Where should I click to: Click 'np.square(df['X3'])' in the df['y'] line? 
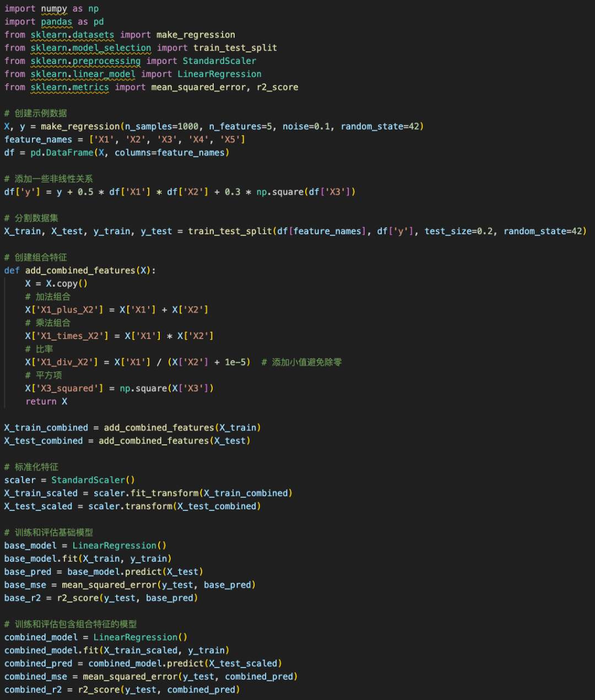306,192
